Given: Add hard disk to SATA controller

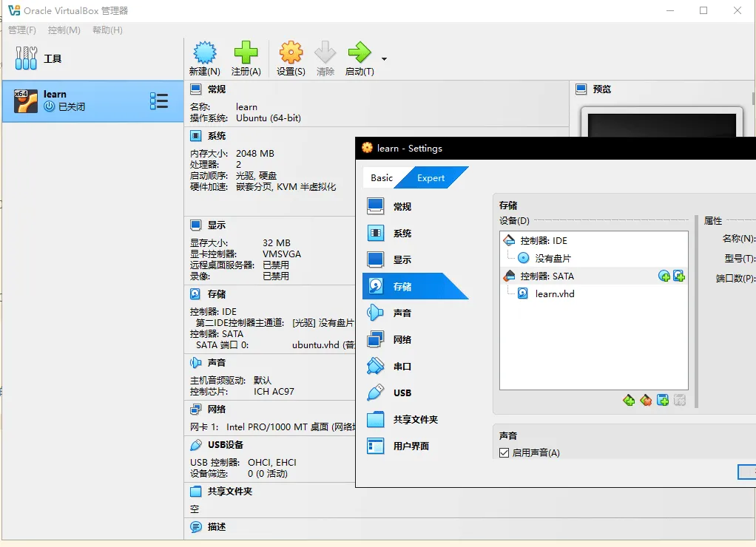Looking at the screenshot, I should [679, 276].
